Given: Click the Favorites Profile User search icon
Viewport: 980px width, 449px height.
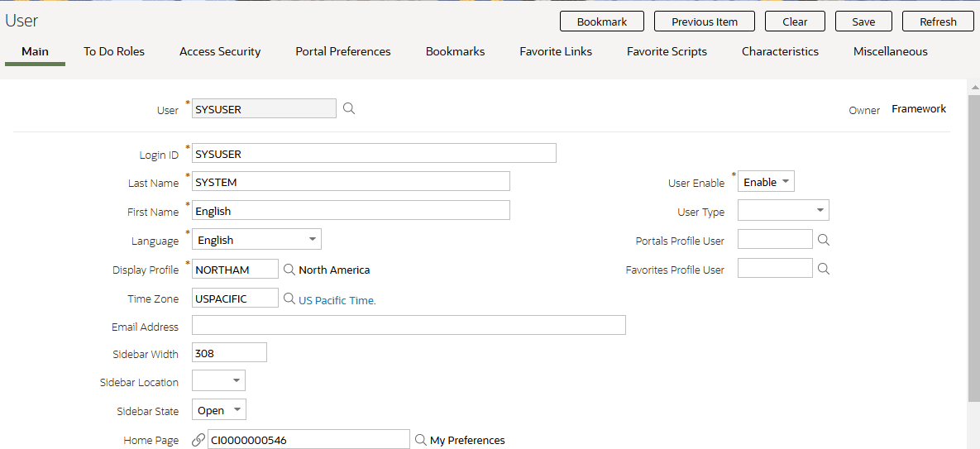Looking at the screenshot, I should point(824,269).
